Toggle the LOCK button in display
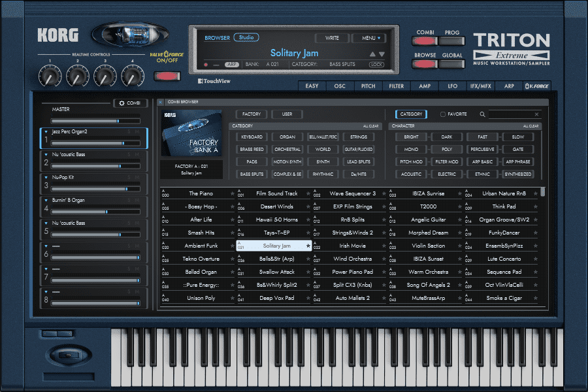Screen dimensions: 588x392 pos(376,65)
